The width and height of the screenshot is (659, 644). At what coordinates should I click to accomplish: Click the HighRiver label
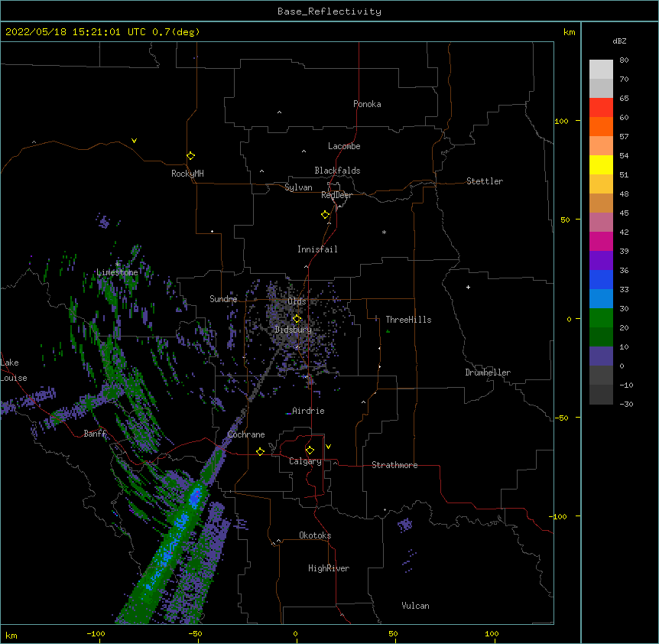(x=329, y=568)
